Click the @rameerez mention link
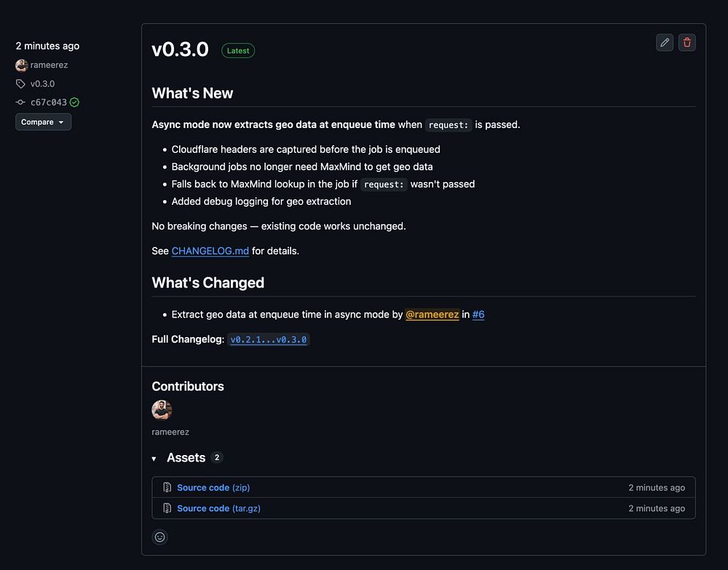The width and height of the screenshot is (728, 570). [x=432, y=314]
